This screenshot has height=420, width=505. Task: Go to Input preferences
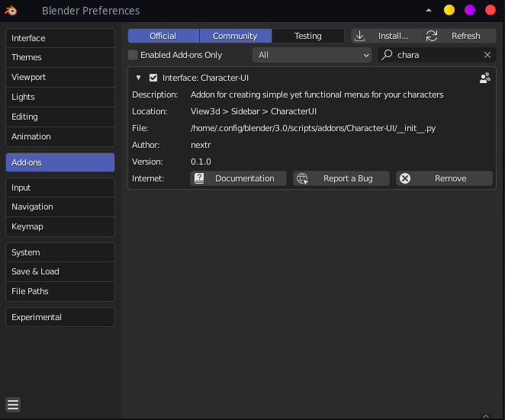pyautogui.click(x=60, y=188)
